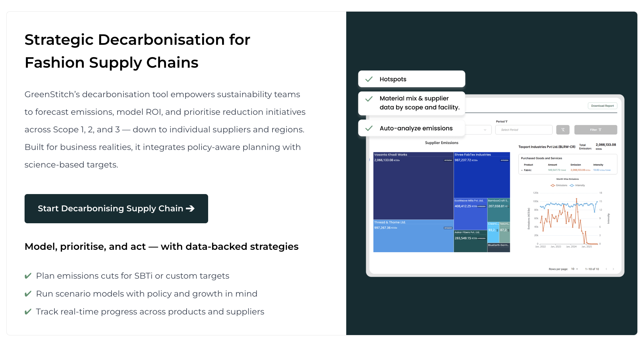Click checkmark beside Material mix & supplier
Screen dimensions: 644x345
(369, 99)
